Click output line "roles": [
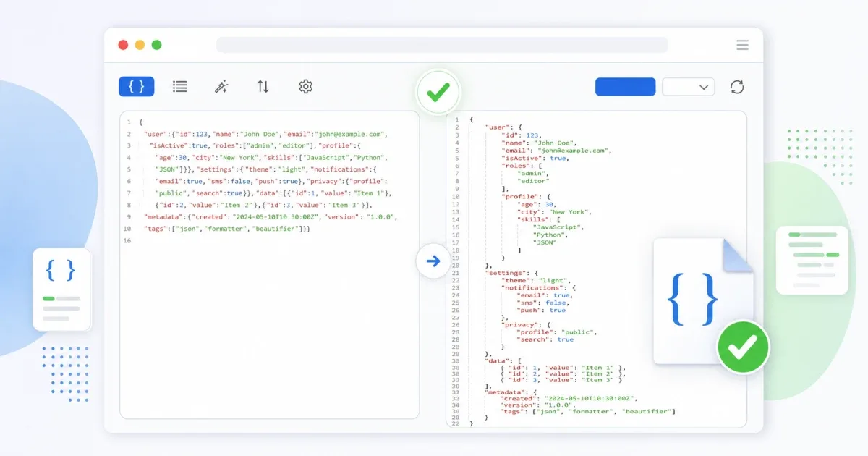Screen dimensions: 868x456 [x=522, y=166]
